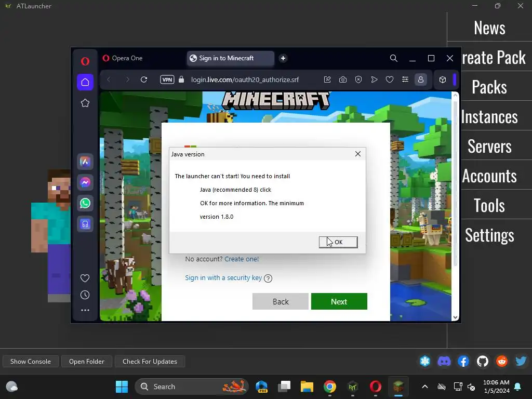Open the Twitter icon link
This screenshot has height=399, width=532.
point(521,362)
